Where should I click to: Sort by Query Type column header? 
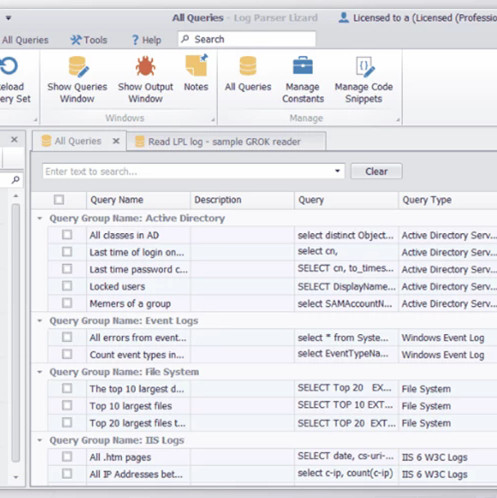tap(448, 200)
